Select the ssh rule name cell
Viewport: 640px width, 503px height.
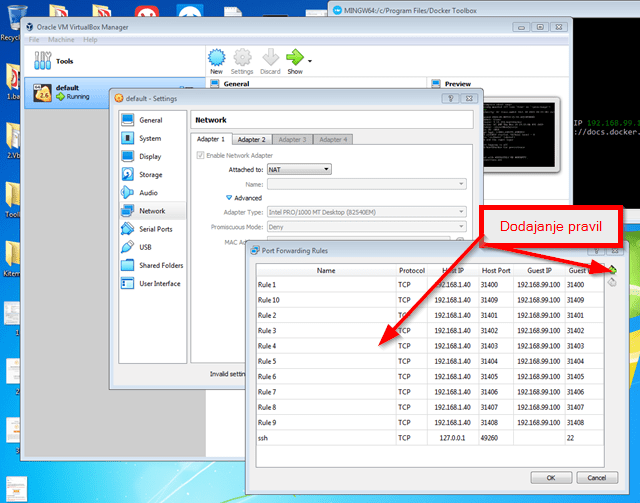(326, 438)
